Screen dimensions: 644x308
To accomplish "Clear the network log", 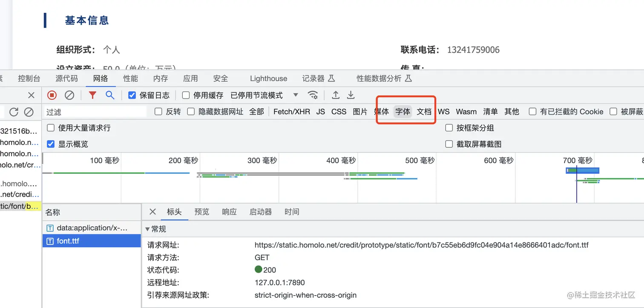I will [x=69, y=95].
